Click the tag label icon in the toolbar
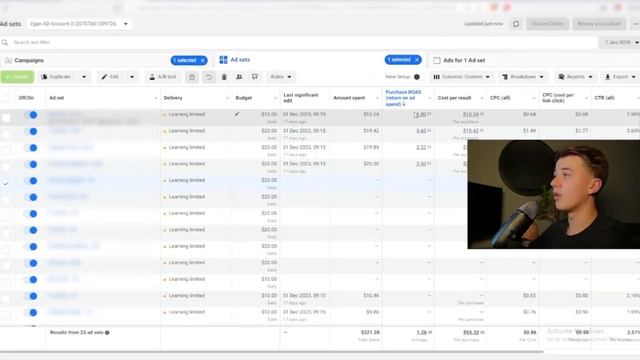Image resolution: width=640 pixels, height=360 pixels. click(255, 77)
